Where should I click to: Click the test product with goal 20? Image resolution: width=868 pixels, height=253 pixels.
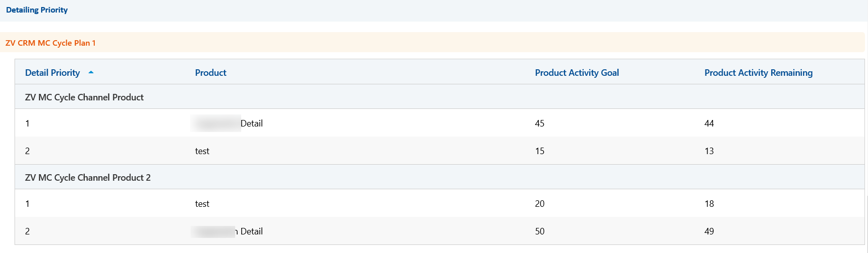[x=202, y=204]
